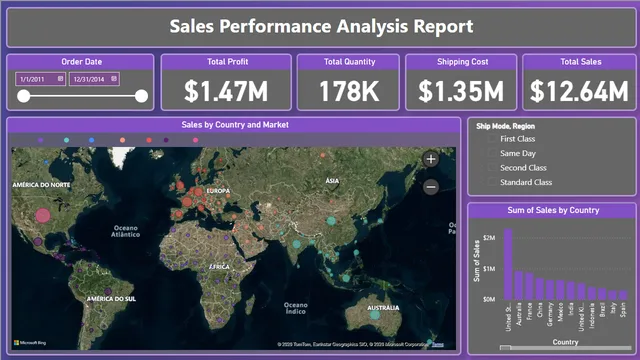Check the Standard Class ship mode
The width and height of the screenshot is (640, 360).
(x=493, y=182)
